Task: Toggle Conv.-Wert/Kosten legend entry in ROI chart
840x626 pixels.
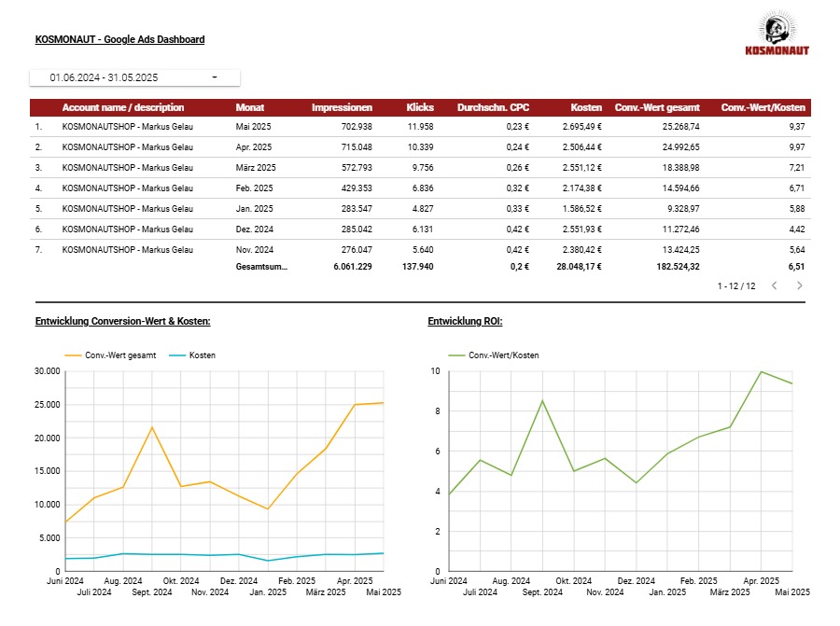Action: (494, 355)
